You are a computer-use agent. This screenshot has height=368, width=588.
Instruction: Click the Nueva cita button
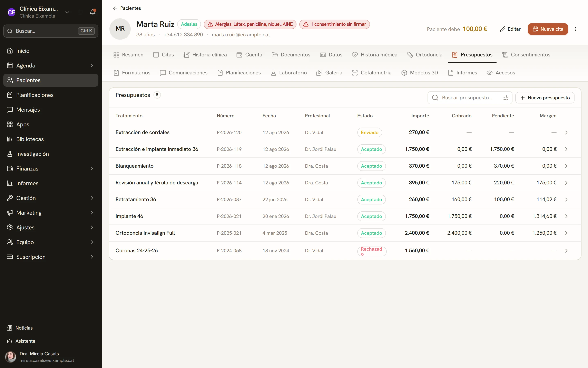tap(548, 29)
